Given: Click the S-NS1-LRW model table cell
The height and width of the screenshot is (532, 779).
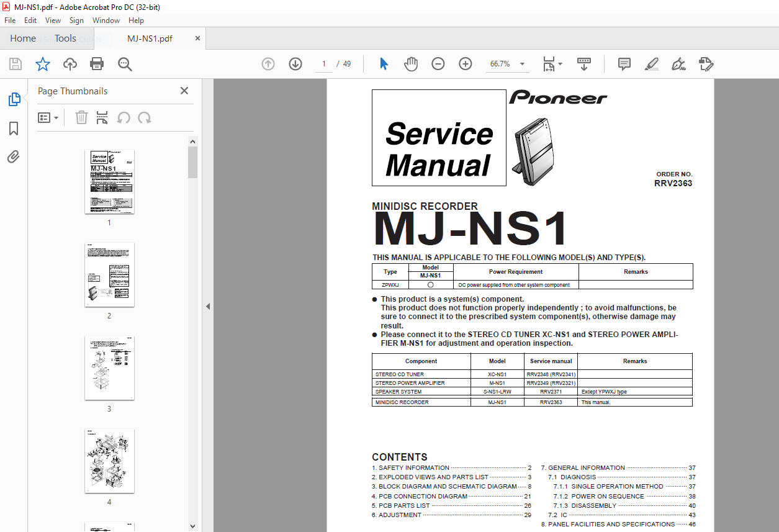Looking at the screenshot, I should (497, 392).
